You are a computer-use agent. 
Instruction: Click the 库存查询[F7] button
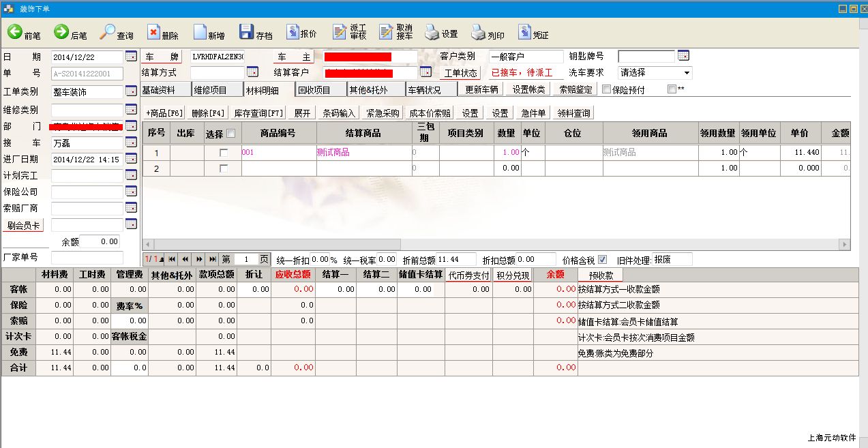[258, 113]
